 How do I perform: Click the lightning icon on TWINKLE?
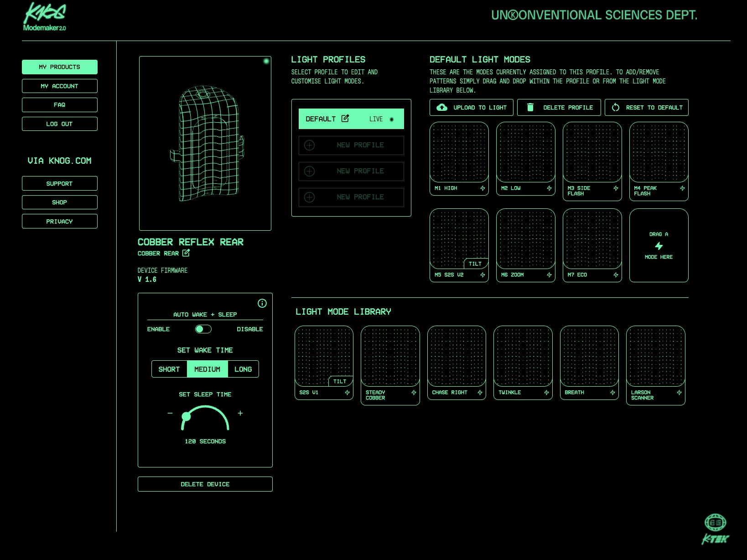coord(546,393)
